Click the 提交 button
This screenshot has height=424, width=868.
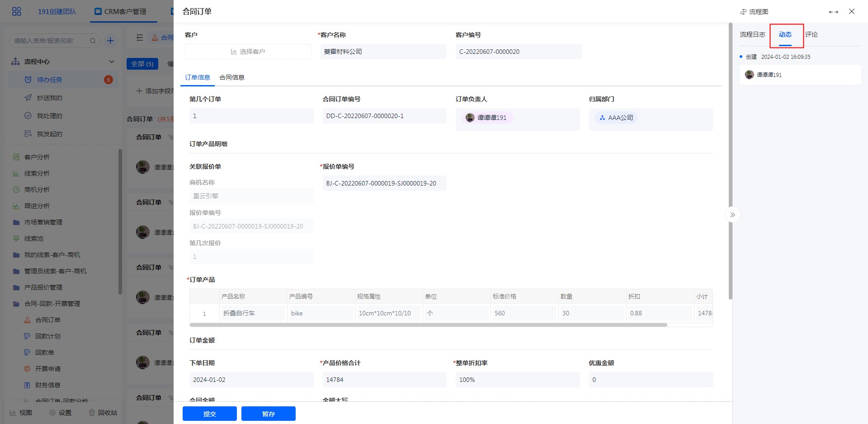pos(209,414)
